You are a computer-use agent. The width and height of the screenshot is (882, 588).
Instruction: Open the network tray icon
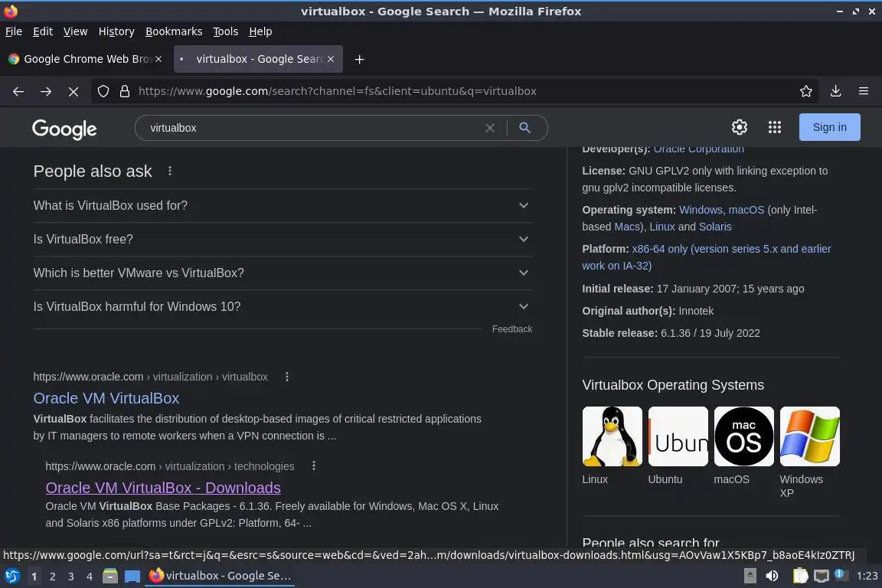[822, 576]
